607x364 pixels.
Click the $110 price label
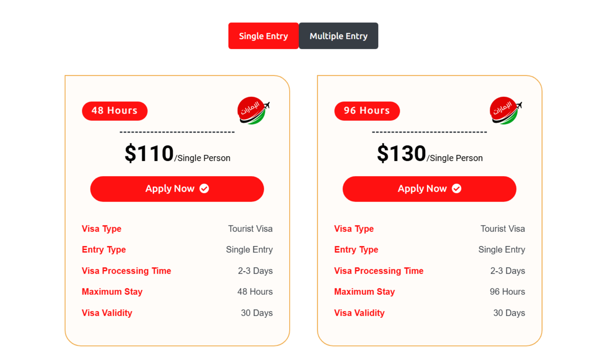pyautogui.click(x=149, y=153)
